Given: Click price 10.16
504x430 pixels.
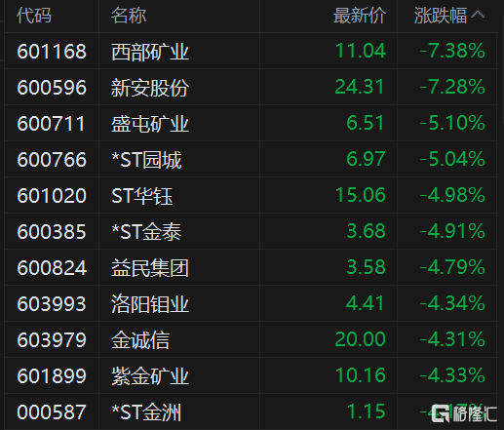Looking at the screenshot, I should [x=361, y=375].
